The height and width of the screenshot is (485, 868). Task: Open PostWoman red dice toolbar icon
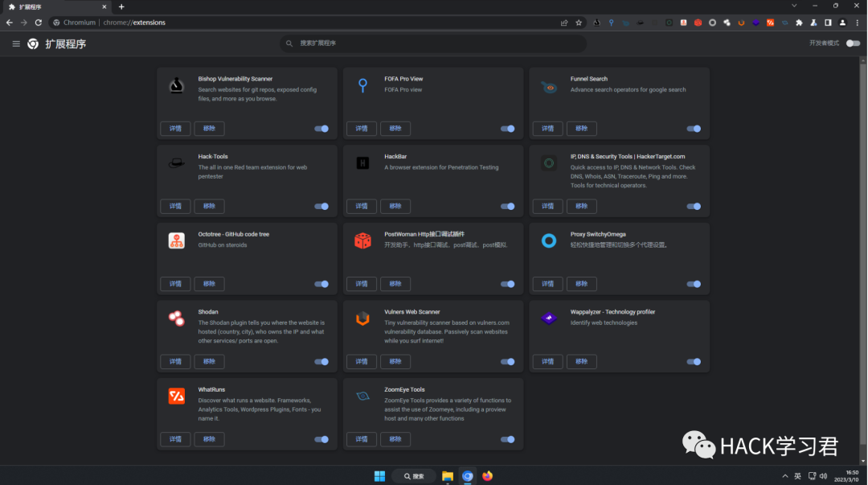698,23
